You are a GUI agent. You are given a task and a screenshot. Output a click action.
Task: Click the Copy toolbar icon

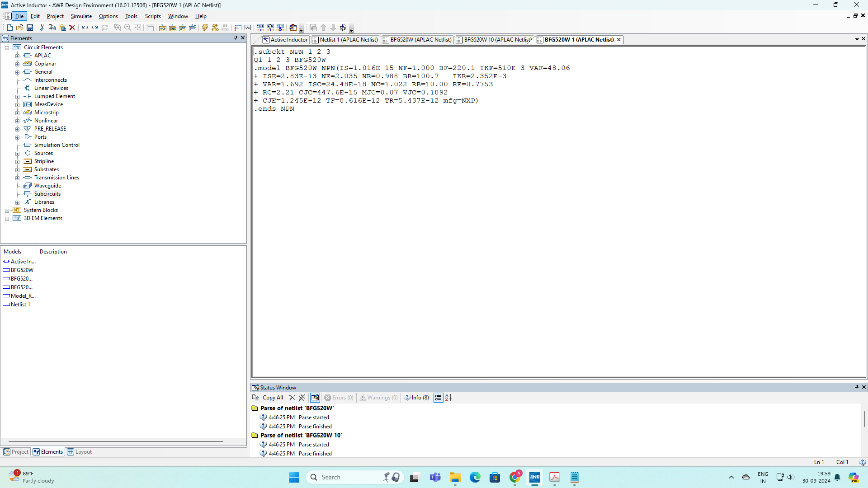52,28
